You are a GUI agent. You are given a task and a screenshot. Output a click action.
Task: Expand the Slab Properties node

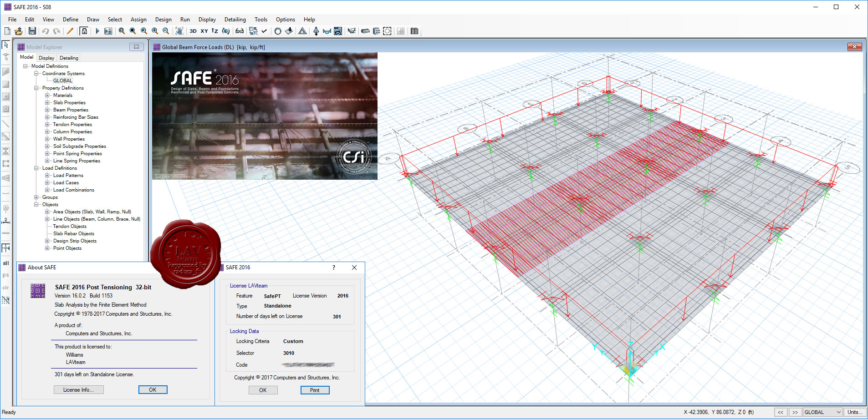[47, 102]
